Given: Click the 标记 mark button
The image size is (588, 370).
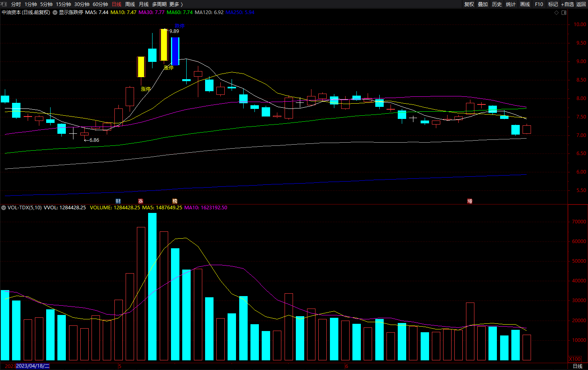Looking at the screenshot, I should [x=553, y=4].
